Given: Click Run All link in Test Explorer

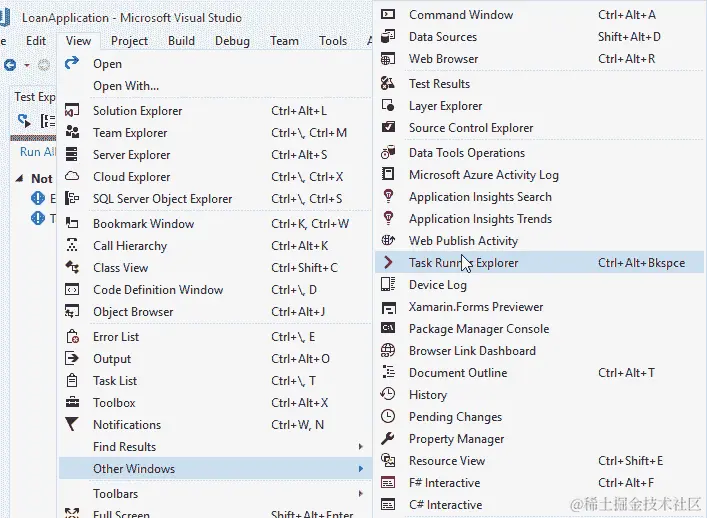Looking at the screenshot, I should pos(37,151).
